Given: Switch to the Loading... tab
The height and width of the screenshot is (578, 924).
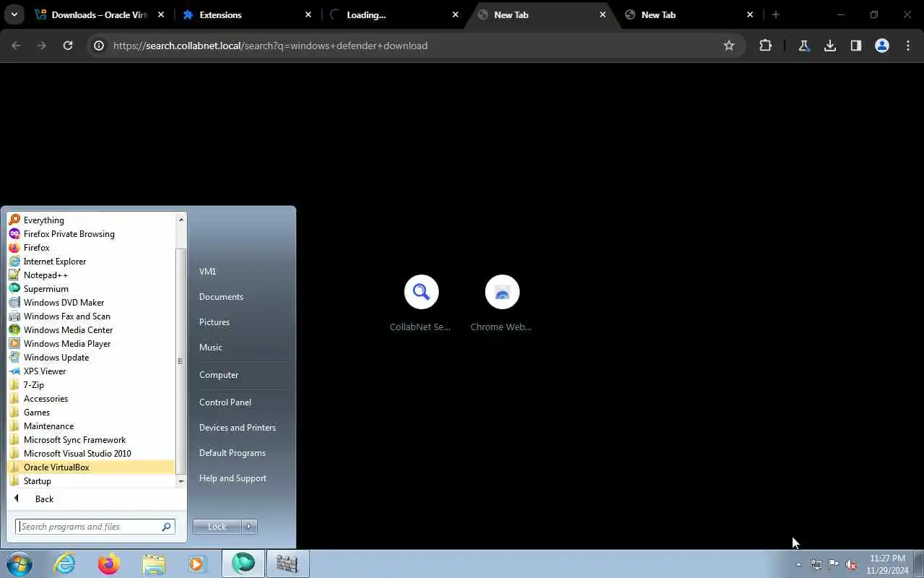Looking at the screenshot, I should click(x=395, y=14).
